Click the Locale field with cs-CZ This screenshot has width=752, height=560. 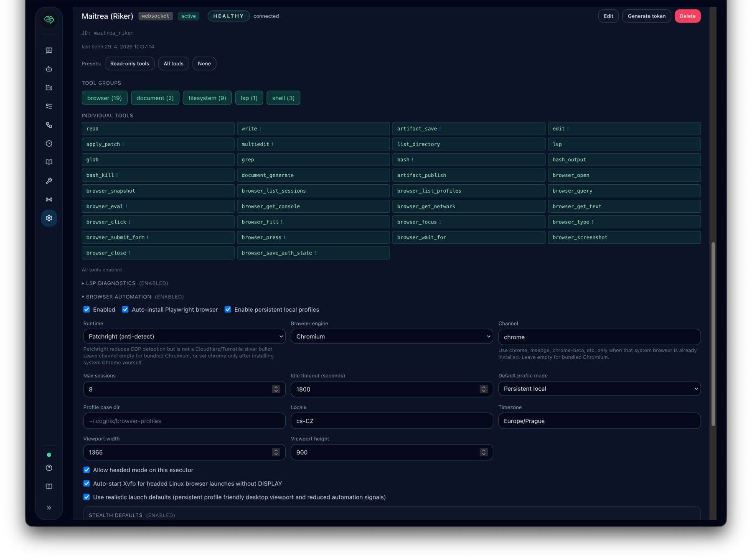[392, 421]
